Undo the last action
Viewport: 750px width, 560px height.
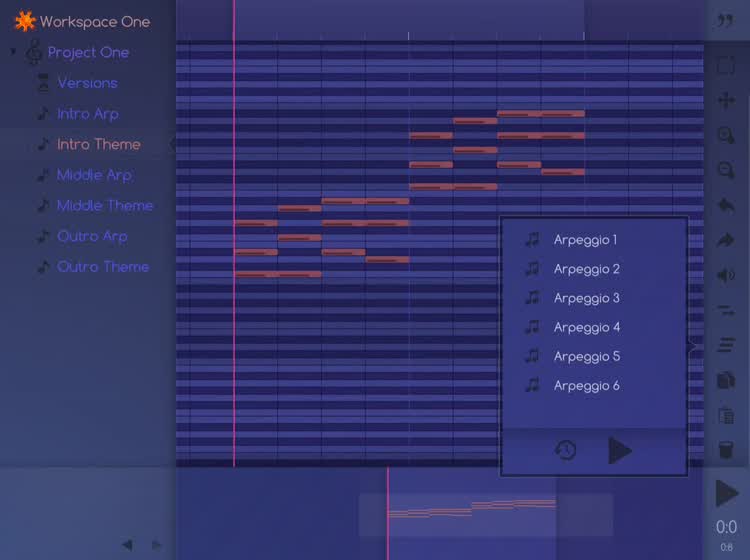coord(726,206)
